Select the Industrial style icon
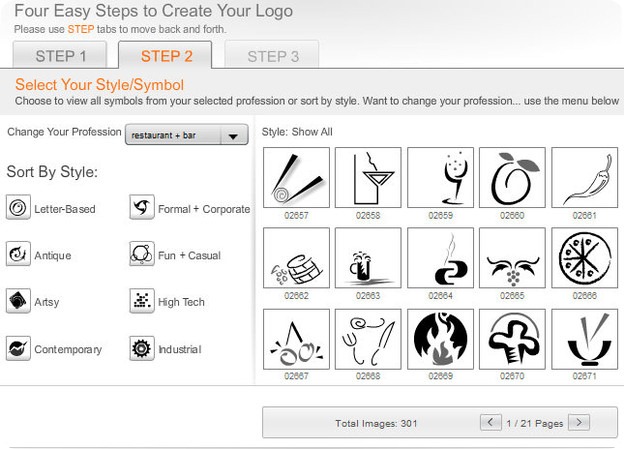This screenshot has height=449, width=624. (x=141, y=348)
